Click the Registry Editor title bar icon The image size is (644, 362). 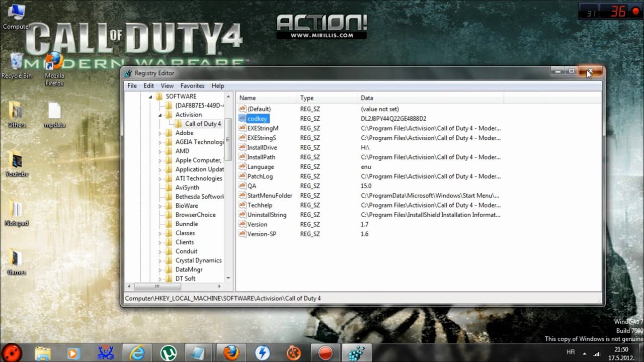128,73
